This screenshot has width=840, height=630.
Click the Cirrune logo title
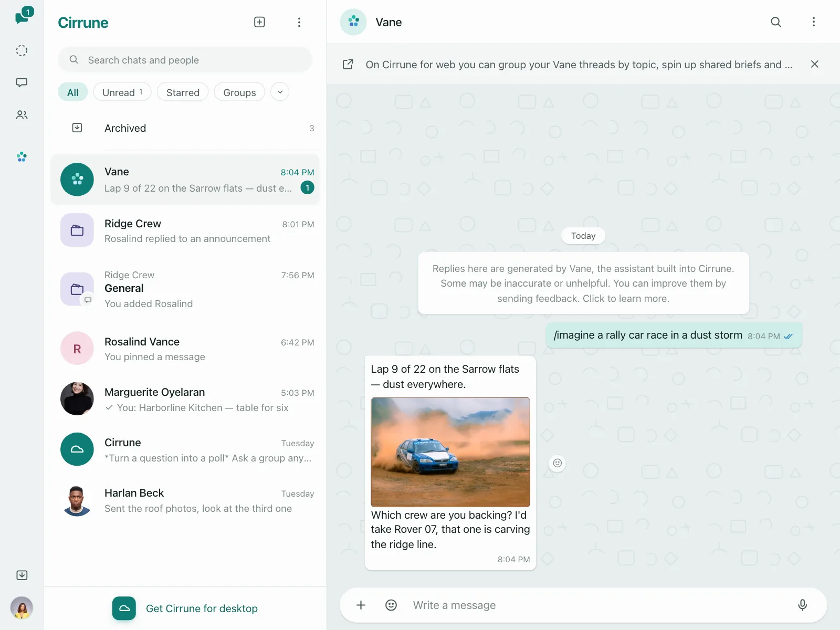(x=83, y=23)
